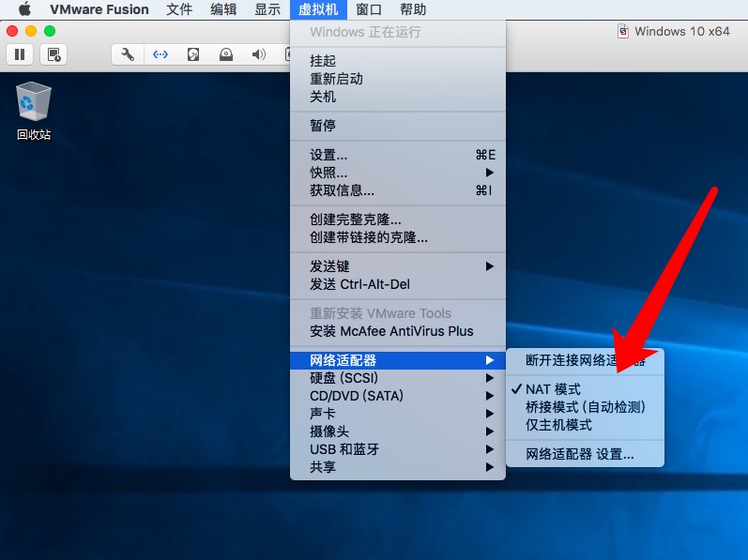Open the 文件 menu
The height and width of the screenshot is (560, 748).
point(179,9)
